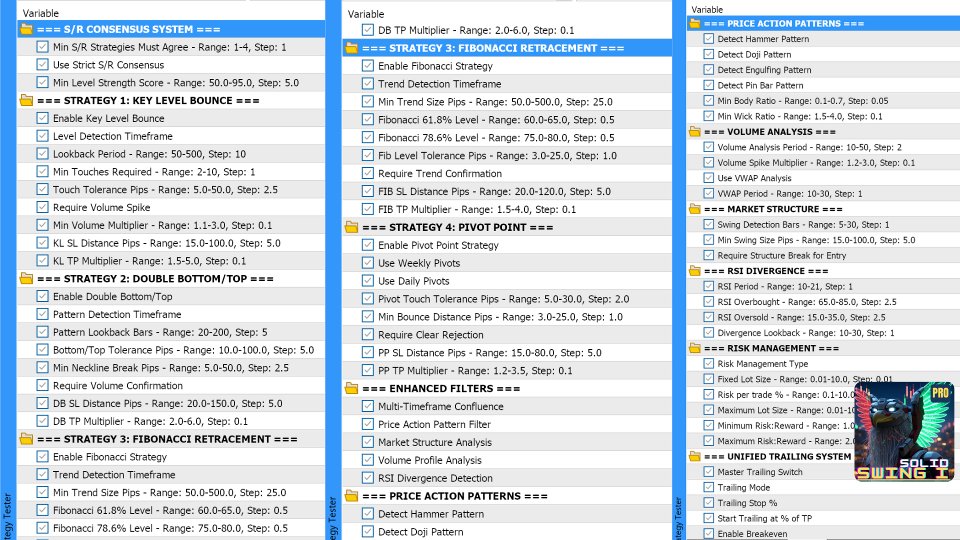Select Min Bounce Distance Pips row
The image size is (960, 540).
click(x=507, y=317)
